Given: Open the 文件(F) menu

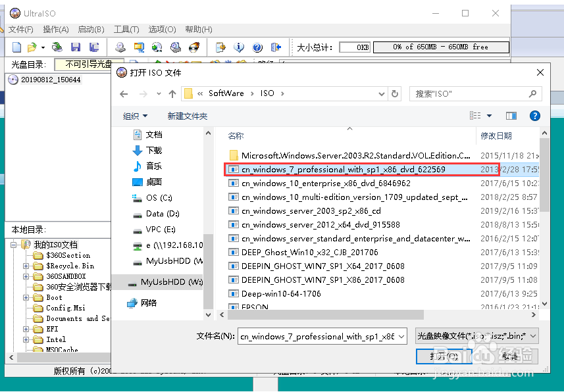Looking at the screenshot, I should point(20,30).
